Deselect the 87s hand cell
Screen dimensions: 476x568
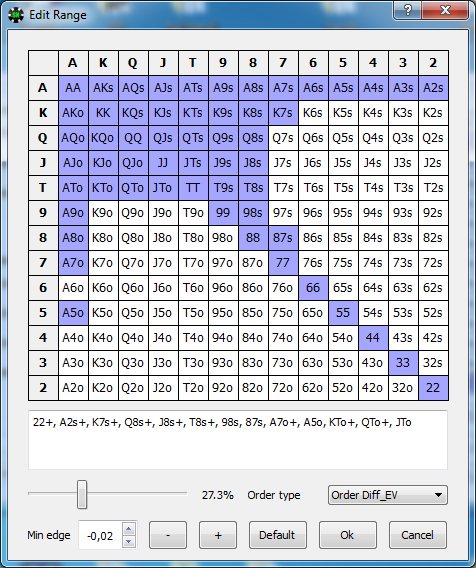pyautogui.click(x=283, y=238)
